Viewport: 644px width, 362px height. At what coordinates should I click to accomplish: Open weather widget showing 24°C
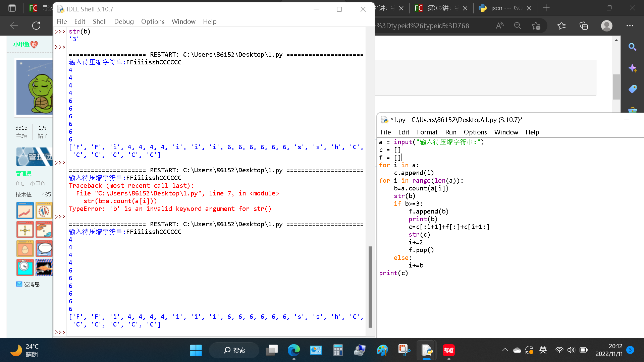[24, 350]
